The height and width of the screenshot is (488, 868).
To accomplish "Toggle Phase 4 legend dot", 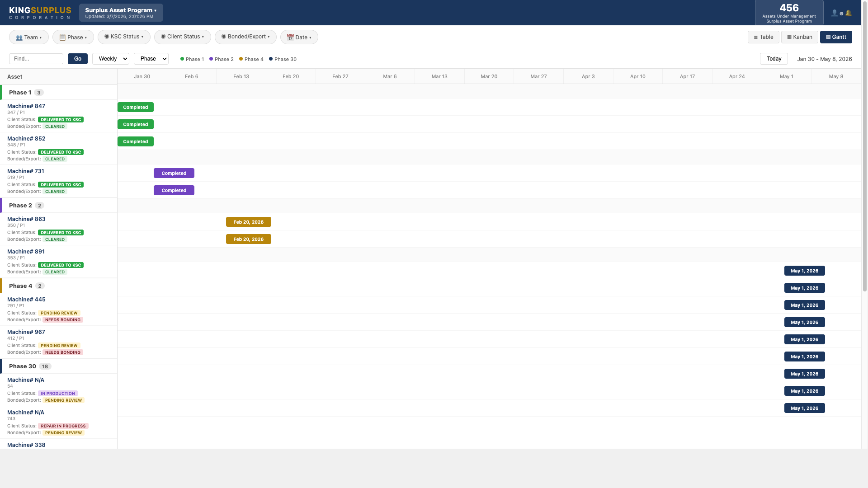I will (x=241, y=59).
